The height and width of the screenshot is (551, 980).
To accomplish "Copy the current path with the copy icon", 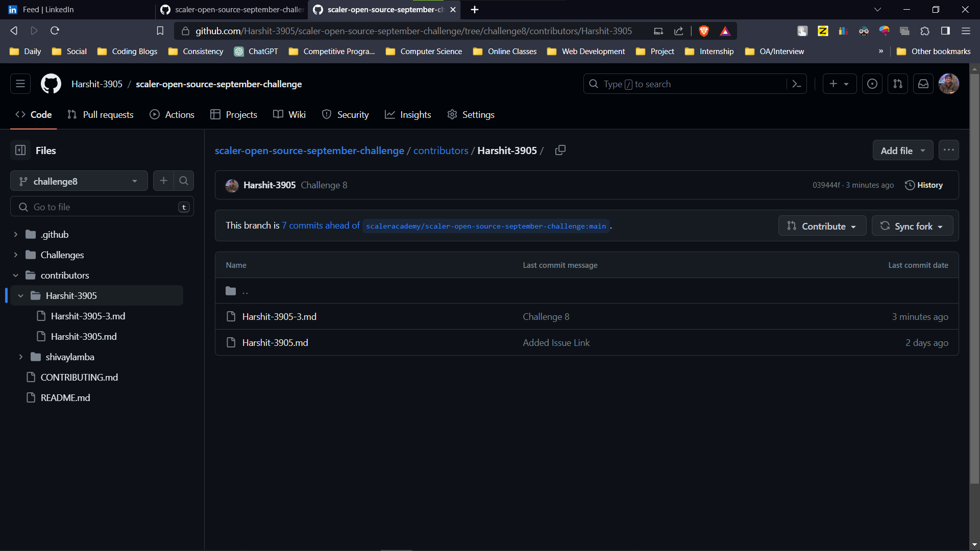I will tap(560, 150).
